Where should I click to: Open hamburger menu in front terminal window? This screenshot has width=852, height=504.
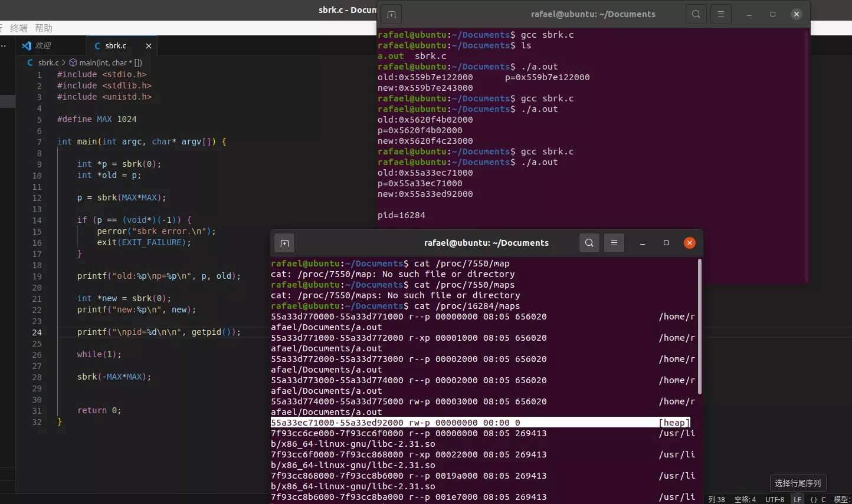(614, 243)
